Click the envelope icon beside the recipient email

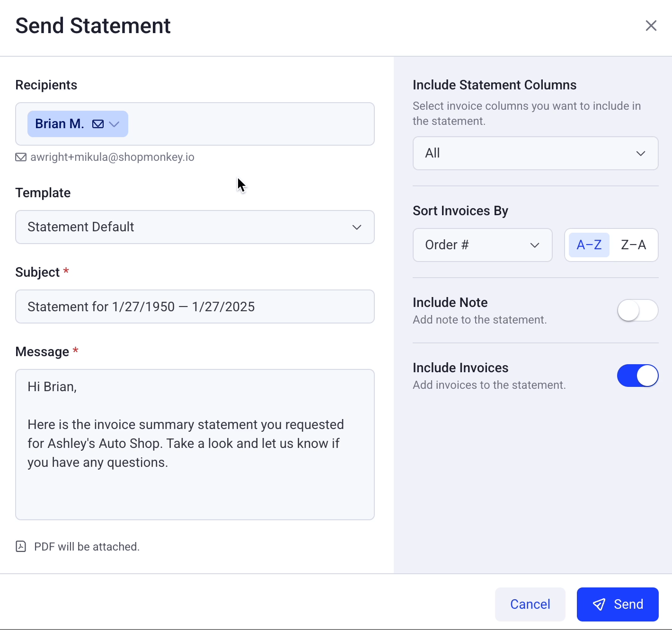pyautogui.click(x=21, y=157)
